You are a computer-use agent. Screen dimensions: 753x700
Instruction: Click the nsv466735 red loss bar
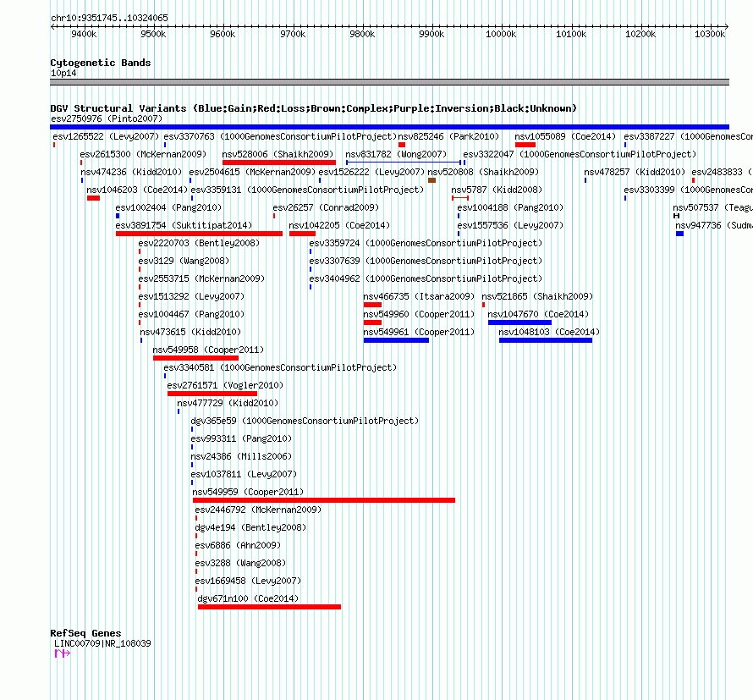[x=372, y=305]
